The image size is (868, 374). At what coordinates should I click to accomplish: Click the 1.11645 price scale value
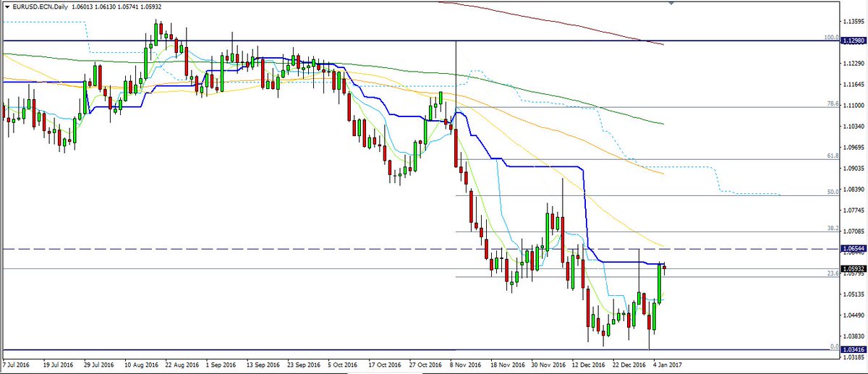854,84
